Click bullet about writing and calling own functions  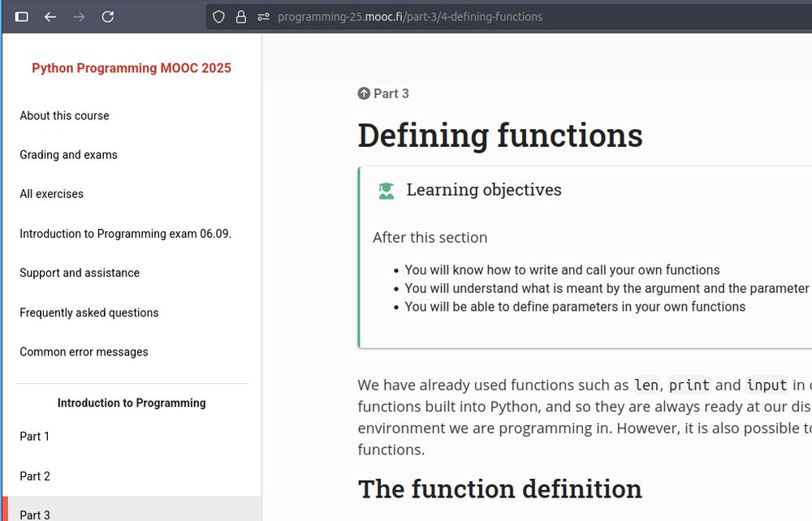(x=562, y=270)
